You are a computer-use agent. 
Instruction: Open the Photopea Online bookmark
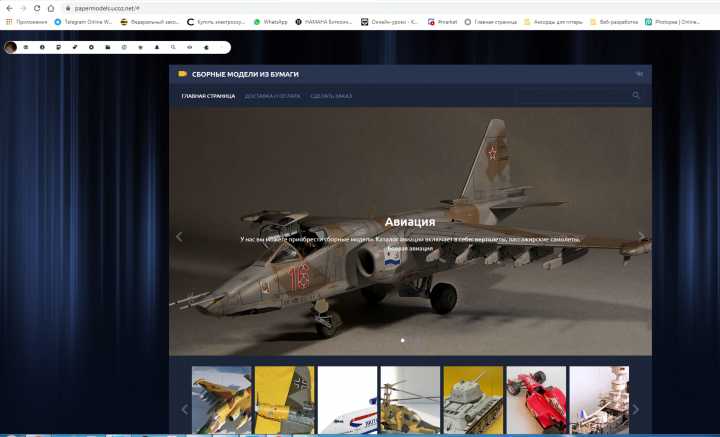pos(673,22)
